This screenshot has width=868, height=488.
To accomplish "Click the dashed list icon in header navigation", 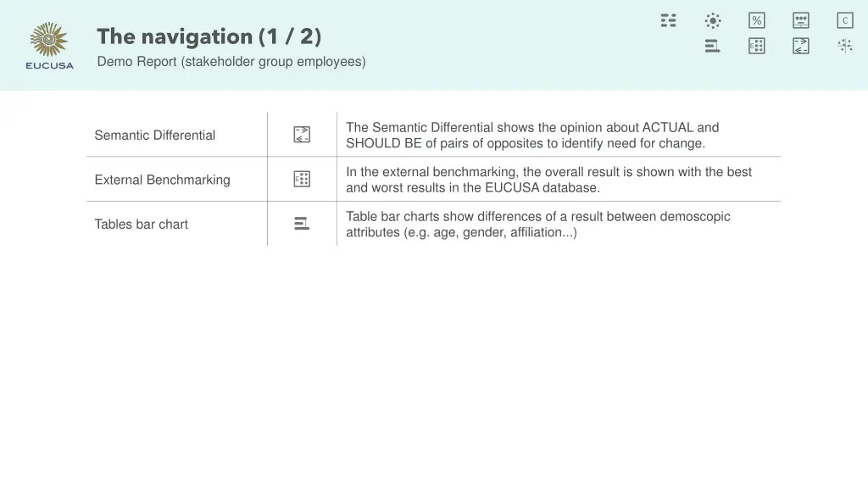I will pos(669,20).
